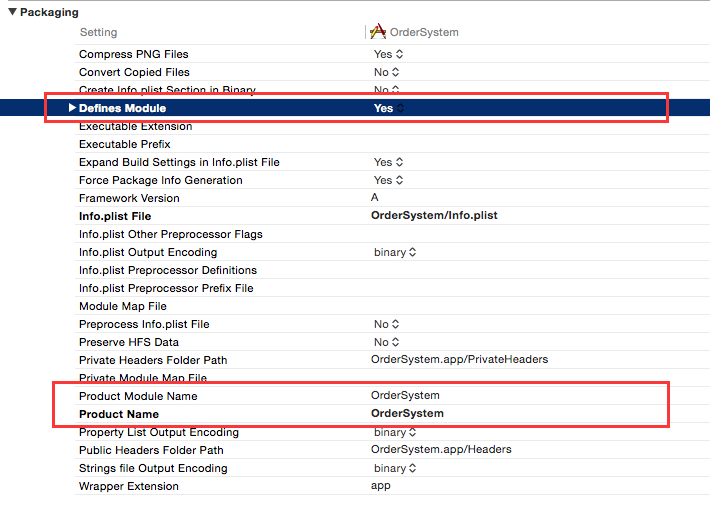Open Convert Copied Files No popup
710x515 pixels.
pos(387,72)
